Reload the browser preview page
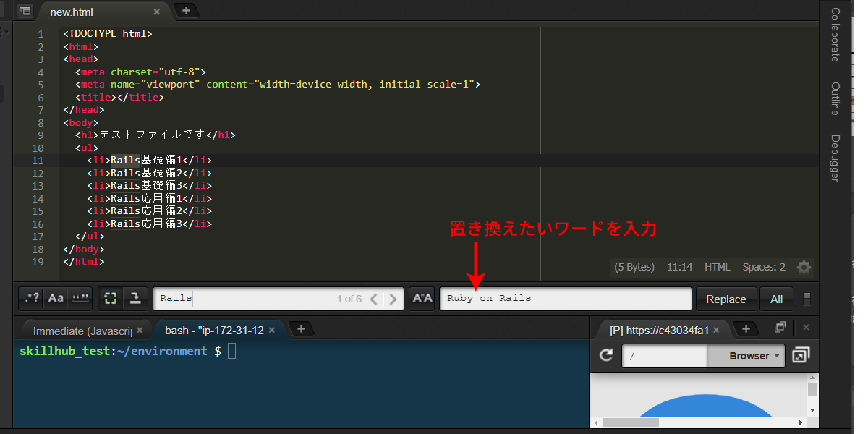The width and height of the screenshot is (868, 434). click(x=607, y=355)
